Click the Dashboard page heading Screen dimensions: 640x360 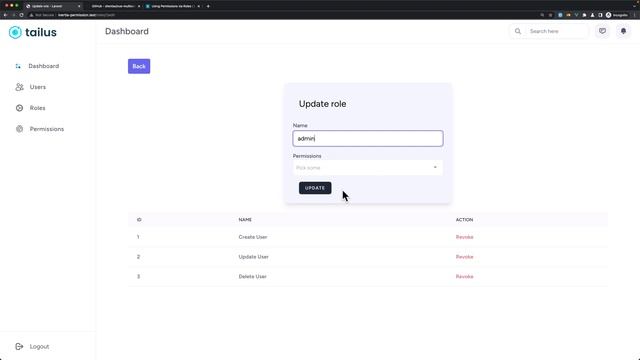(127, 31)
